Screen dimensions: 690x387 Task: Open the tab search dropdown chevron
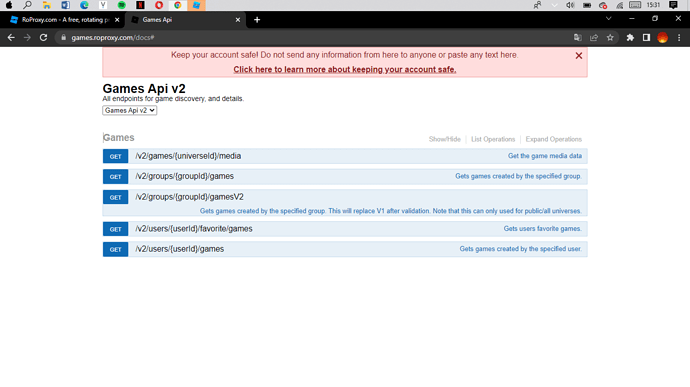(609, 18)
